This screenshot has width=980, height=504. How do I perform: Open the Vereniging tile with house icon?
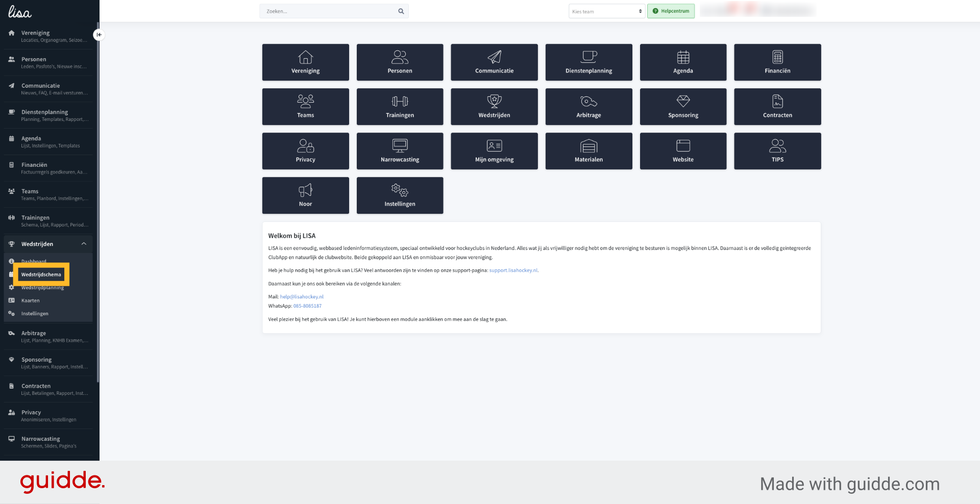coord(305,62)
